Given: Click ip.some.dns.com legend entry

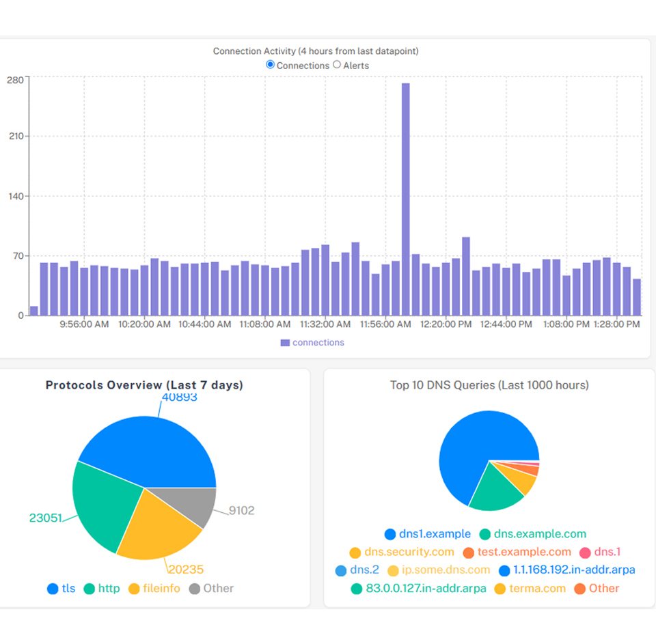Looking at the screenshot, I should coord(439,570).
